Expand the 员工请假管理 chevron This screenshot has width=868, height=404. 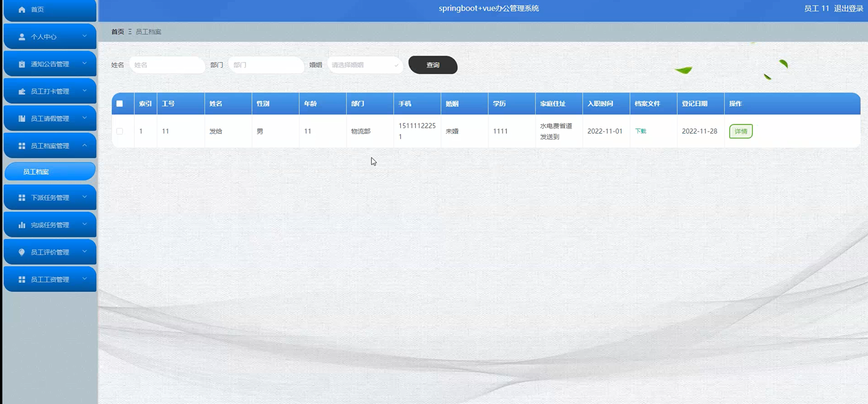coord(84,118)
